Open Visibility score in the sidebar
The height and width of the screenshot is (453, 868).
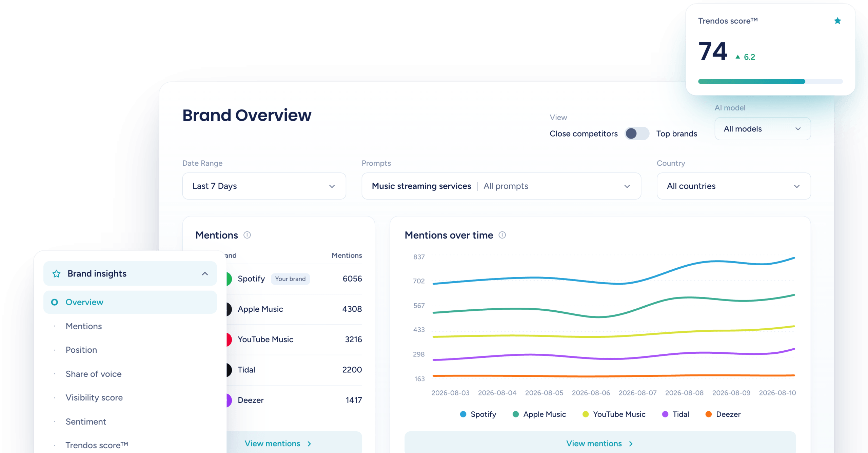click(94, 398)
